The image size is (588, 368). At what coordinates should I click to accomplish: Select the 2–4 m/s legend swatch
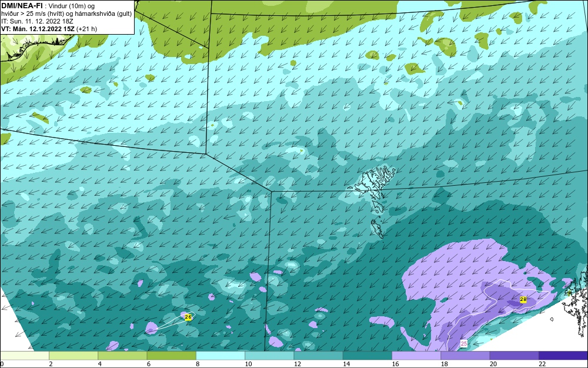73,356
